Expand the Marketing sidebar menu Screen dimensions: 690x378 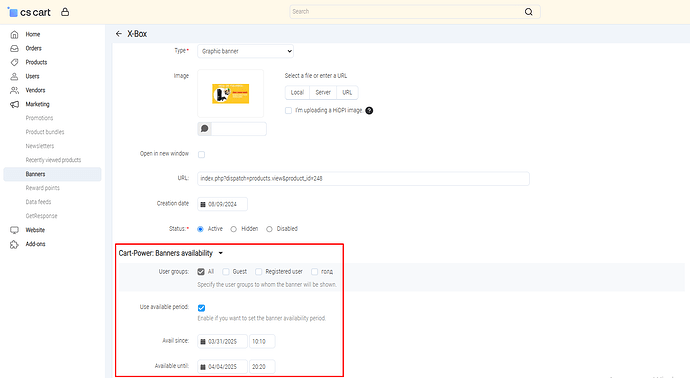[37, 104]
